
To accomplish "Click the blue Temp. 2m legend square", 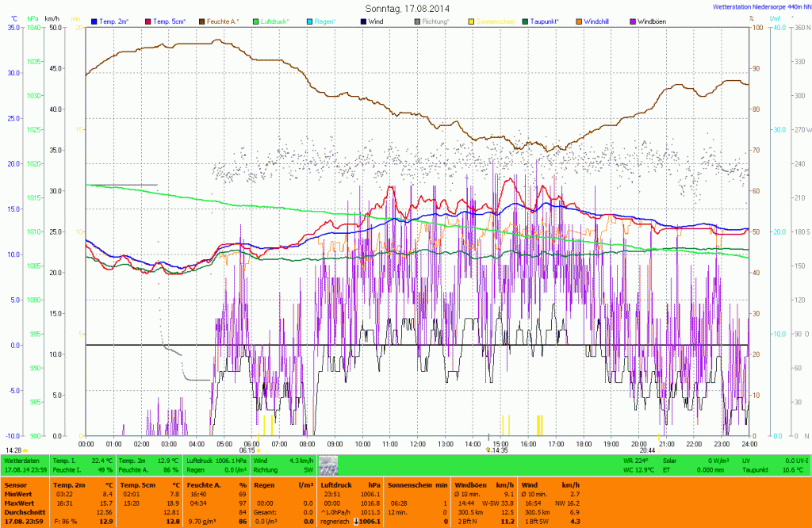I will coord(94,21).
